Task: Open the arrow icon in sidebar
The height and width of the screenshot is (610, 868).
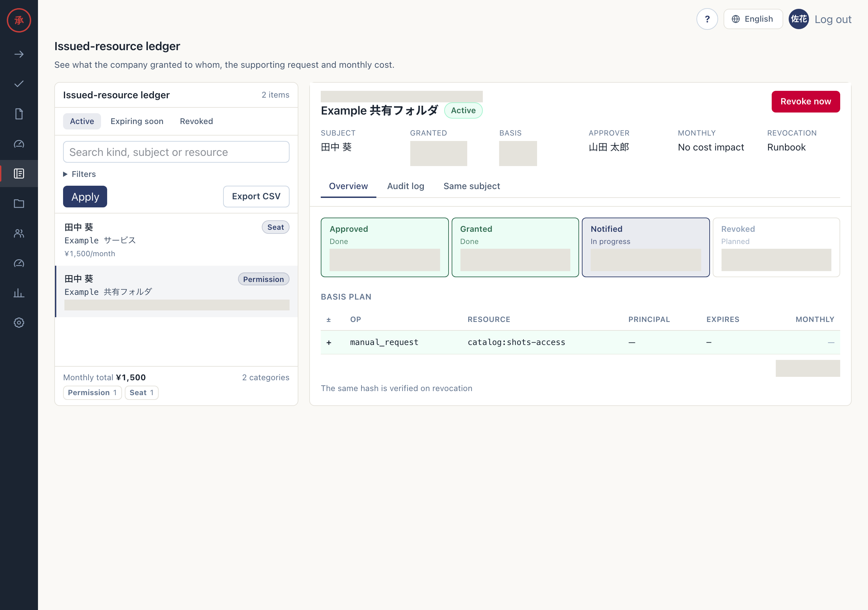Action: [x=19, y=55]
